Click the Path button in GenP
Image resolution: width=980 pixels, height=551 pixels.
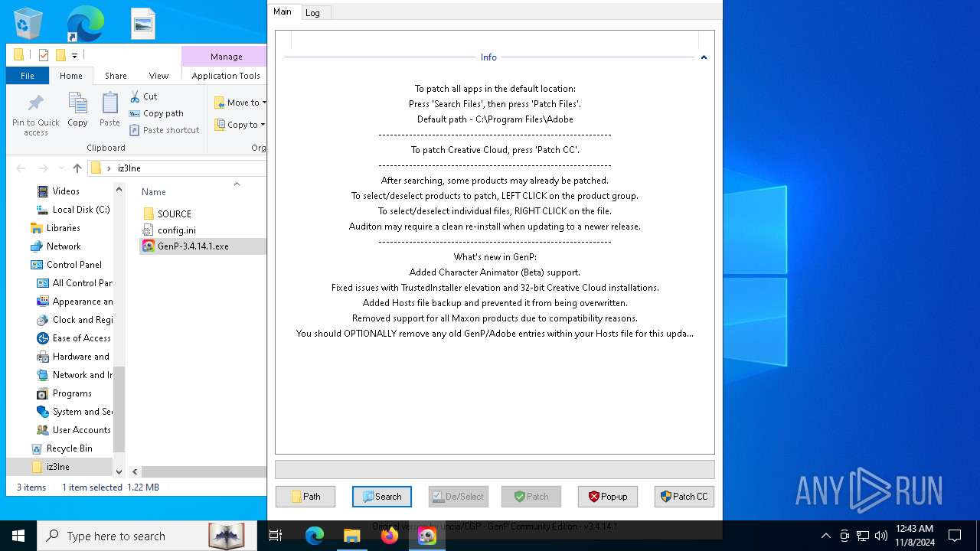tap(305, 497)
